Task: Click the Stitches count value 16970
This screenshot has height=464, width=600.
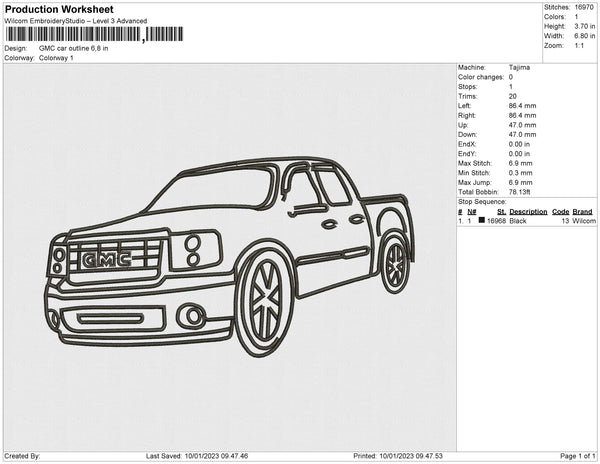Action: [585, 6]
